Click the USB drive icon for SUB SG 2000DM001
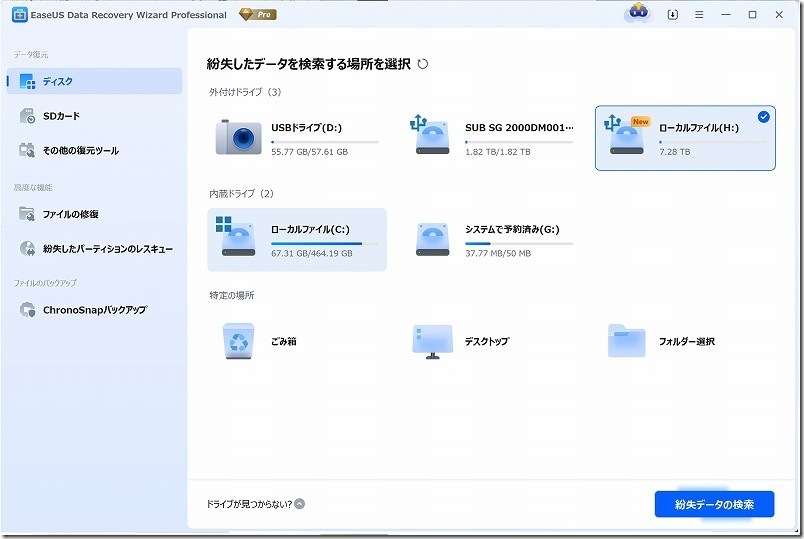Image resolution: width=804 pixels, height=539 pixels. click(x=431, y=135)
